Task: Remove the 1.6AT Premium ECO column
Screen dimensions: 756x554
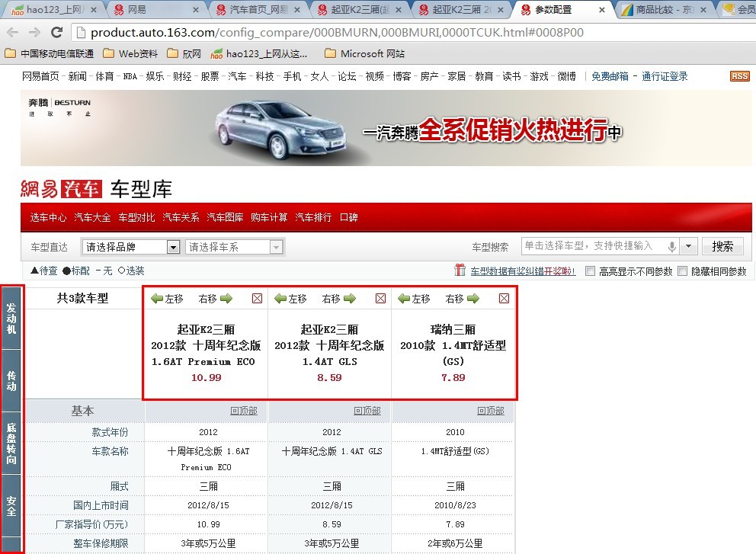Action: pyautogui.click(x=258, y=299)
